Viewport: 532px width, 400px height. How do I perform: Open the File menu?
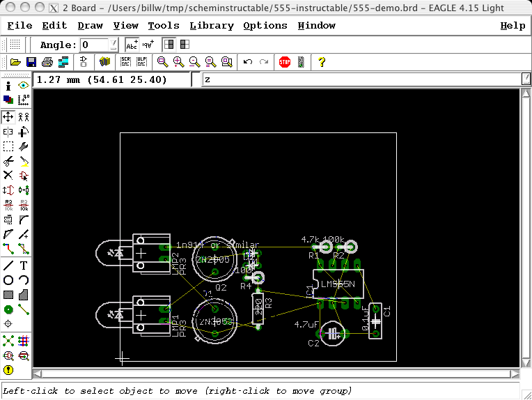click(x=19, y=26)
